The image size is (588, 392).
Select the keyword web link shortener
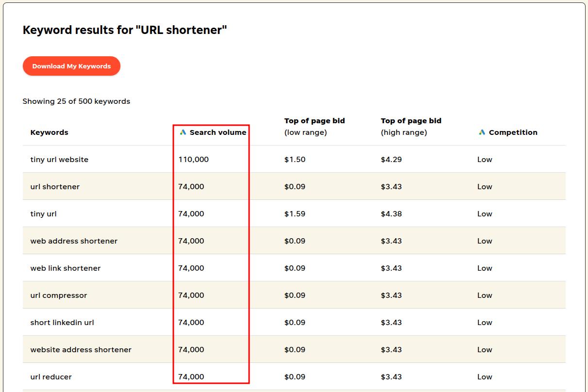click(66, 268)
